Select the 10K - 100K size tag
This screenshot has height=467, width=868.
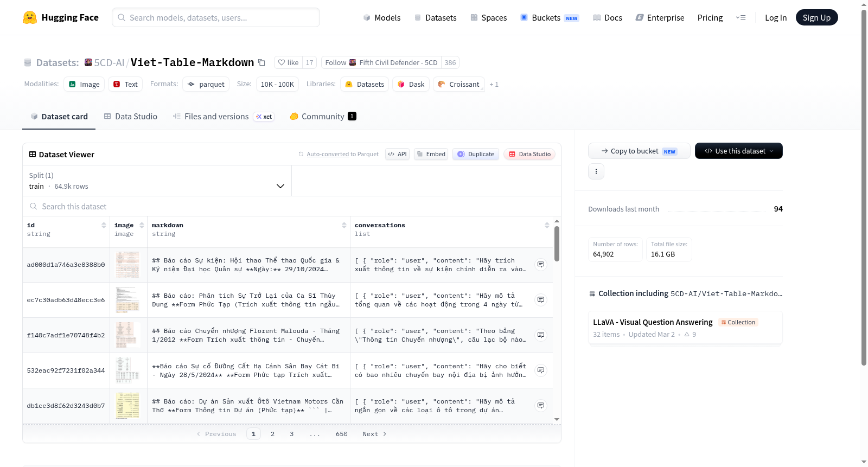pyautogui.click(x=277, y=84)
